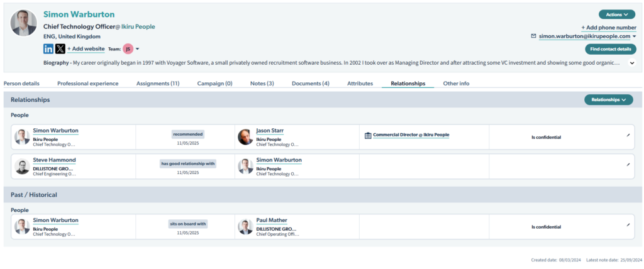Switch to the Person details tab
644x269 pixels.
(x=22, y=84)
